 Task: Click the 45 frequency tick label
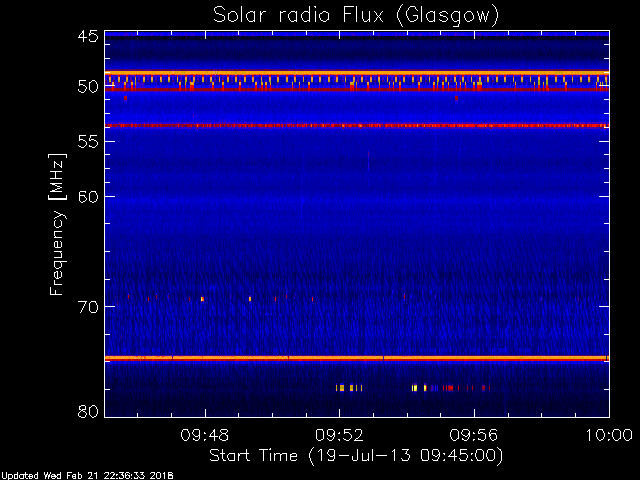88,36
